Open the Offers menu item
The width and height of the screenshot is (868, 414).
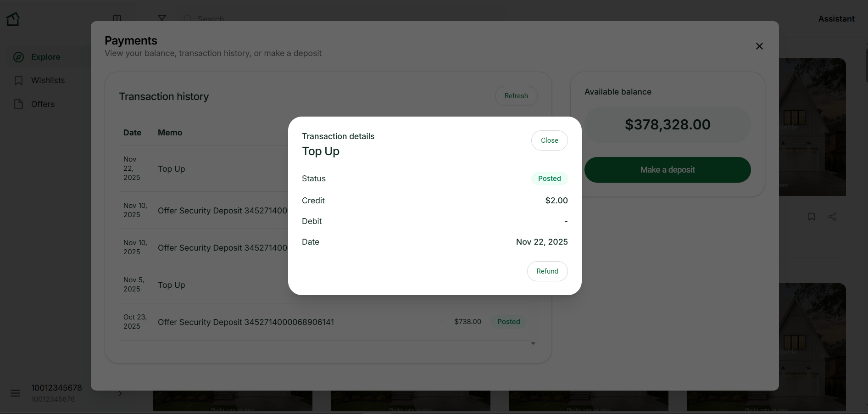(43, 104)
